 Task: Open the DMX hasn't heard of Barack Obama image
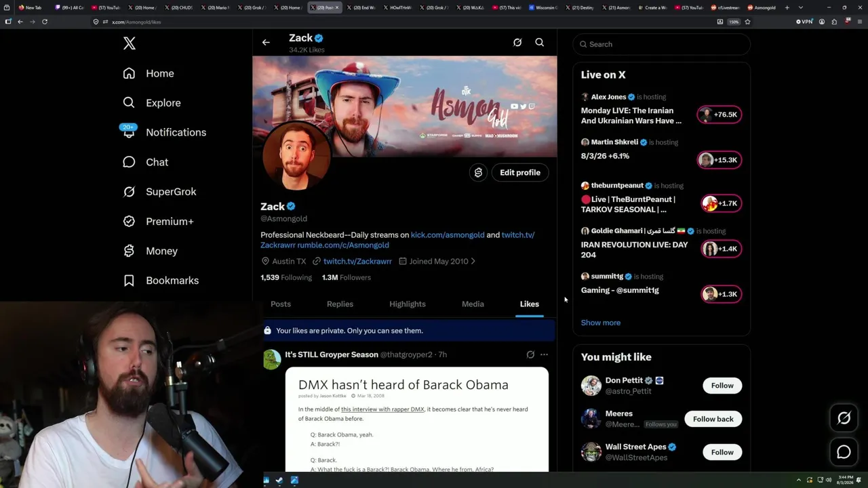(417, 420)
